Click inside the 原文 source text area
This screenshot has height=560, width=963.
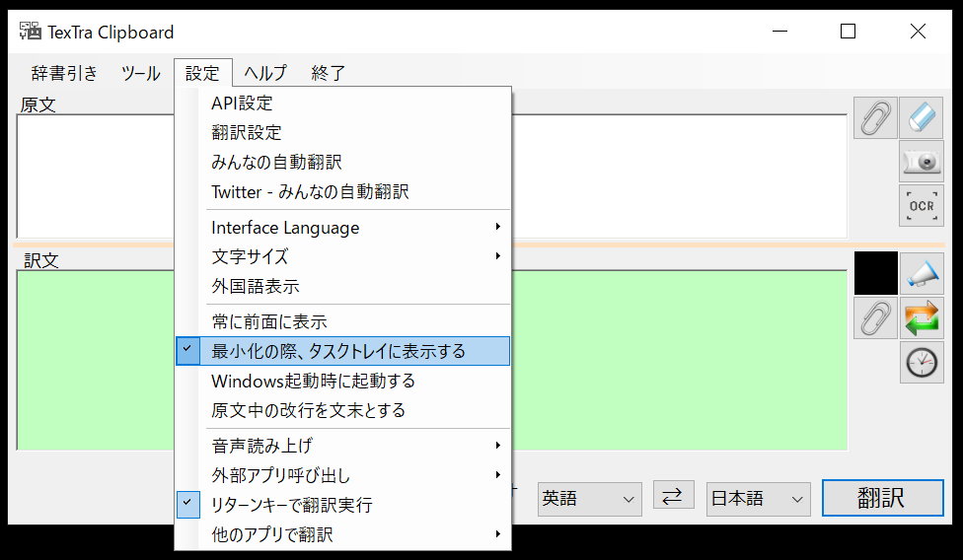[x=679, y=176]
